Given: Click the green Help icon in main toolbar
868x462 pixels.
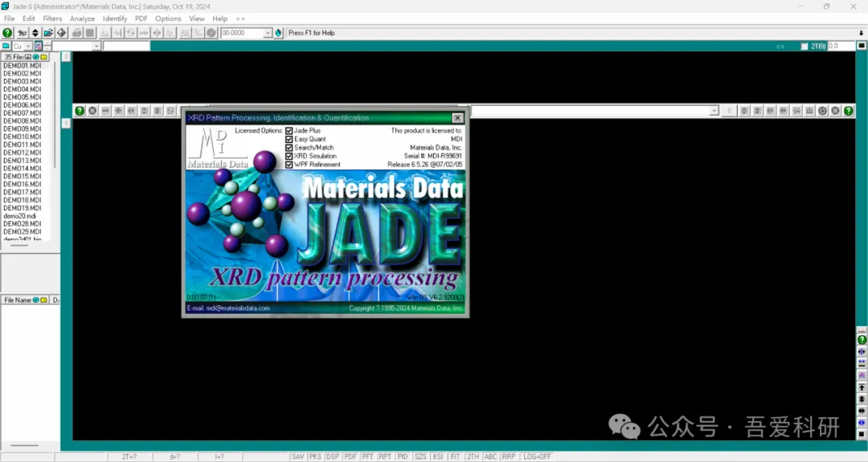Looking at the screenshot, I should 7,33.
